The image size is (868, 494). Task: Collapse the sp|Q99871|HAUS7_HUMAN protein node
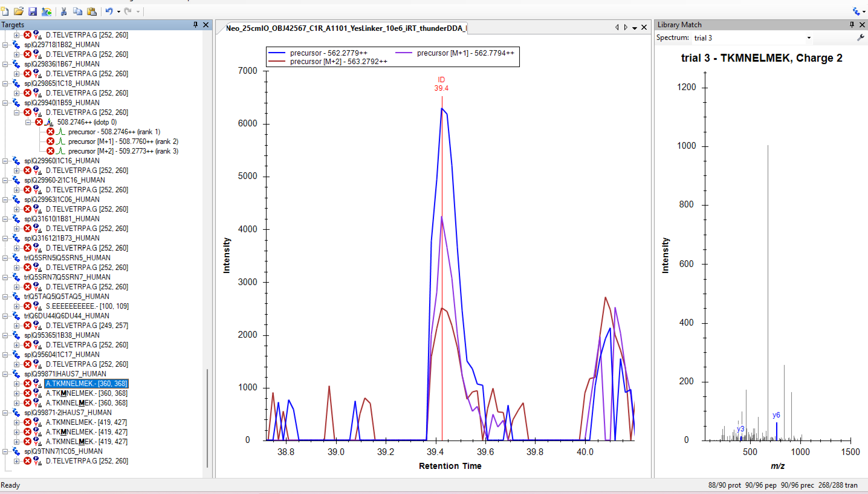[x=5, y=374]
